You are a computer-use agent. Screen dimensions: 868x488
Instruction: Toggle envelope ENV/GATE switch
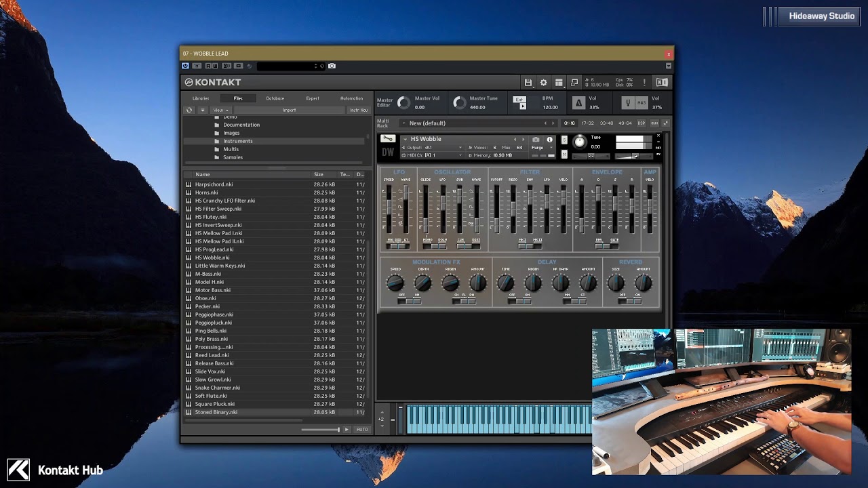(606, 245)
